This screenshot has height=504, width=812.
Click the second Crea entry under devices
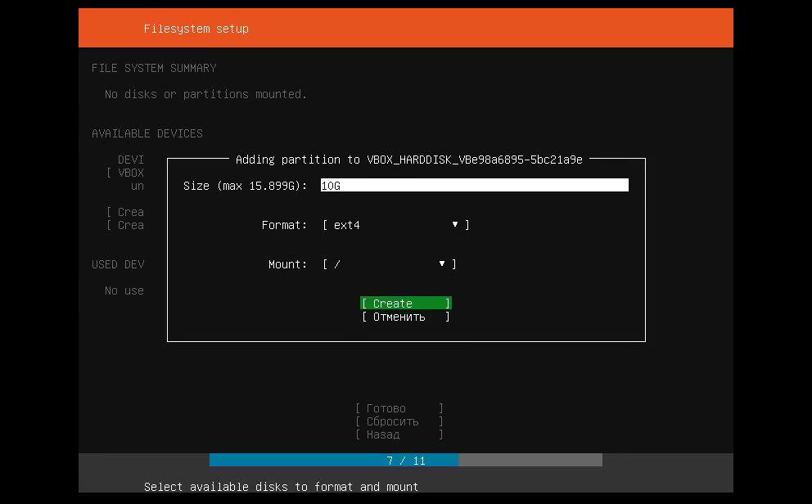(129, 225)
